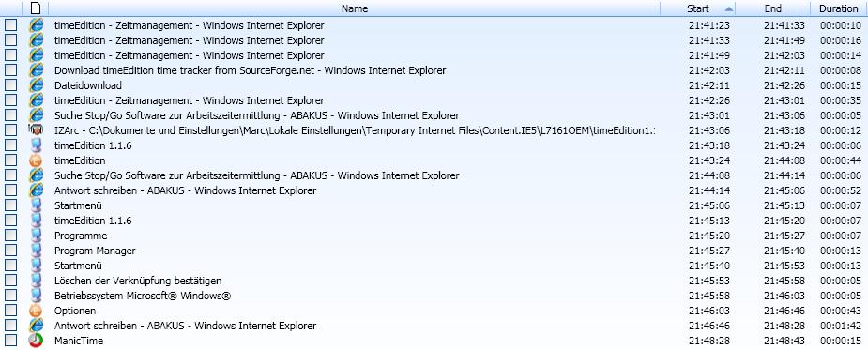Click duration value 00:00:43
Screen dimensions: 868x350
point(841,311)
